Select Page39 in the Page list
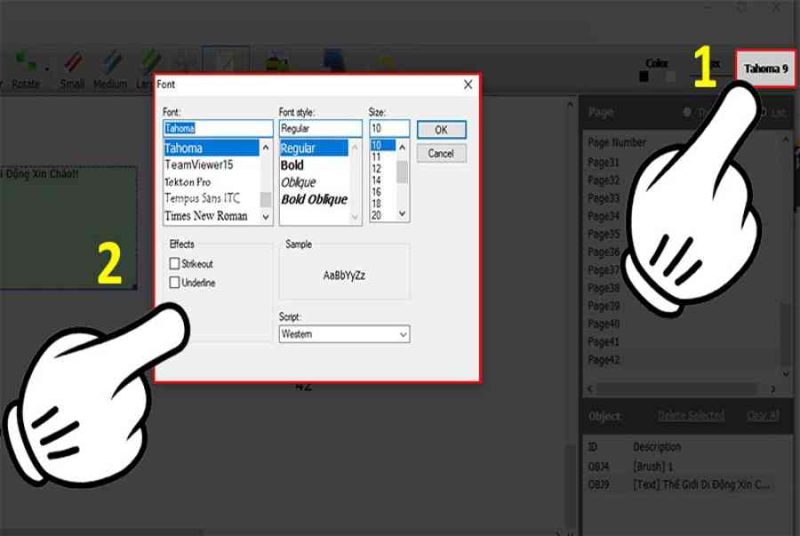This screenshot has height=536, width=800. tap(604, 306)
